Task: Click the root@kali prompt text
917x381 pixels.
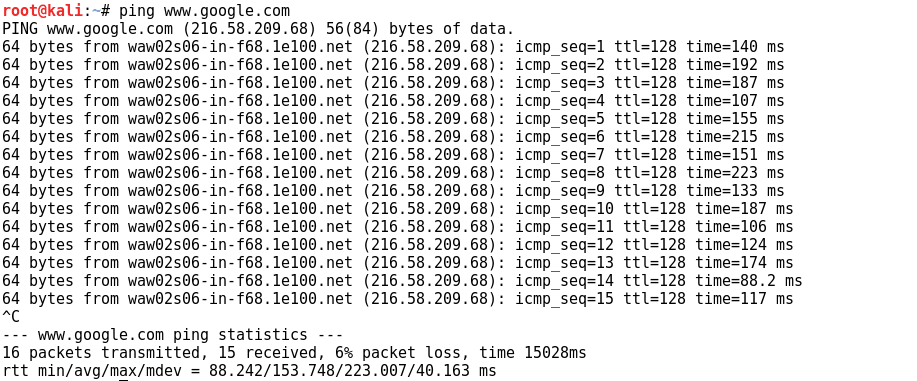Action: tap(43, 11)
